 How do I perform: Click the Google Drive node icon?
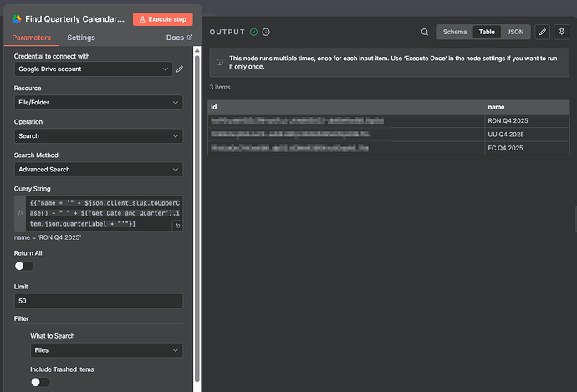(17, 18)
